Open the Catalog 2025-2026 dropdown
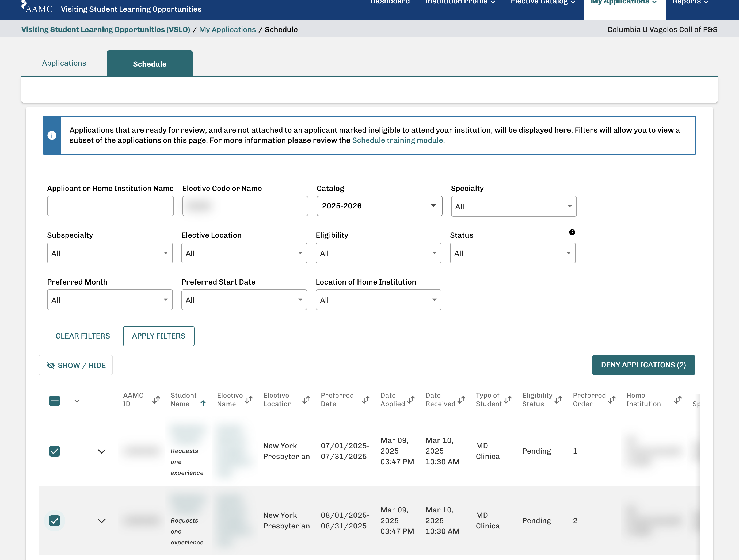This screenshot has height=560, width=739. click(379, 206)
